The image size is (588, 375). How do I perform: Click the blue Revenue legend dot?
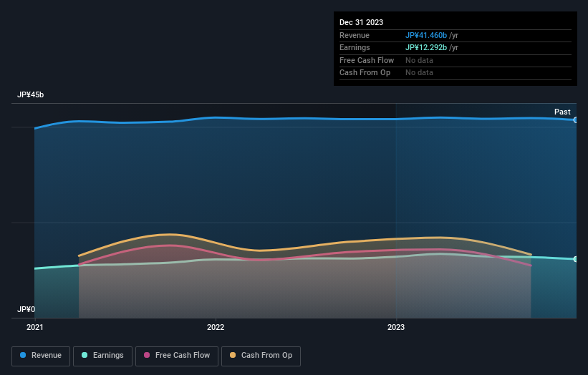point(23,355)
